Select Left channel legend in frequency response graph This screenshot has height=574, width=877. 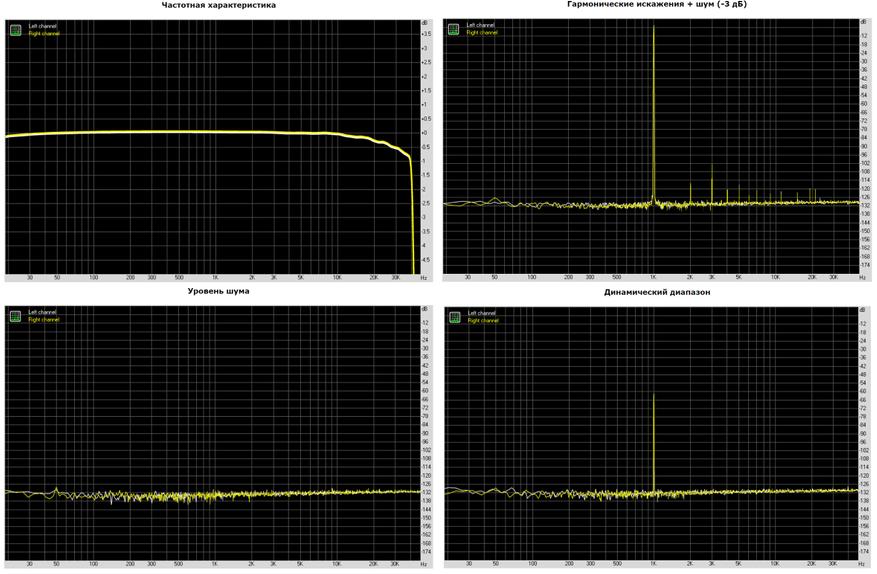42,26
